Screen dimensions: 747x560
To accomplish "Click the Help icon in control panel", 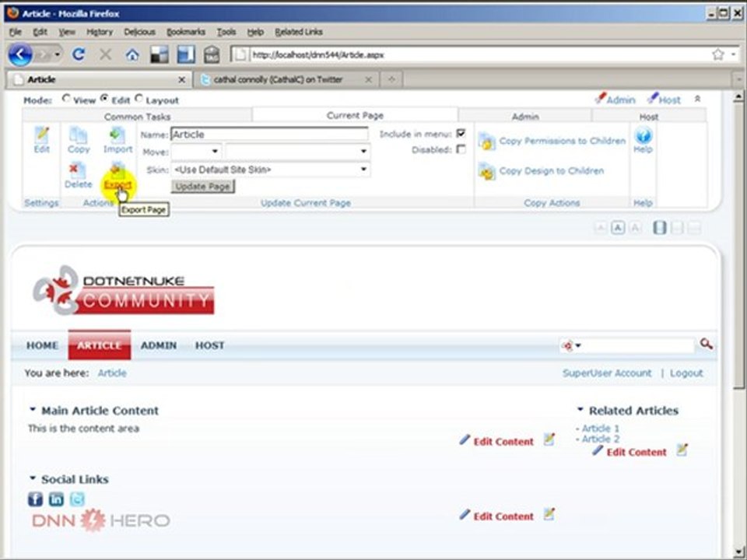I will [x=644, y=136].
